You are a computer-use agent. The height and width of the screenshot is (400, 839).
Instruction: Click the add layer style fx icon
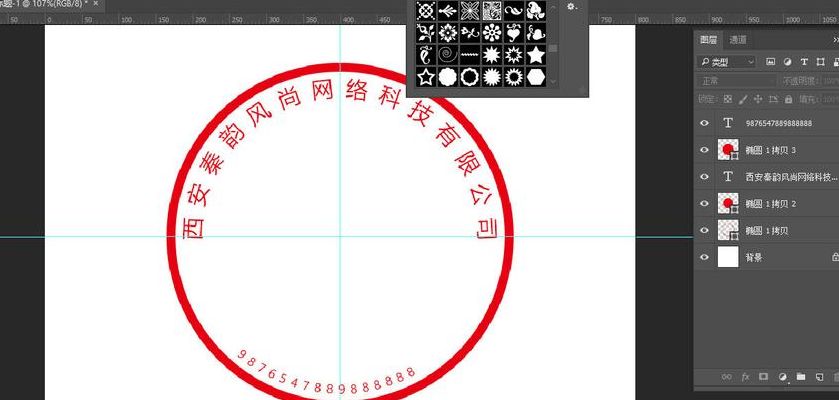[745, 376]
